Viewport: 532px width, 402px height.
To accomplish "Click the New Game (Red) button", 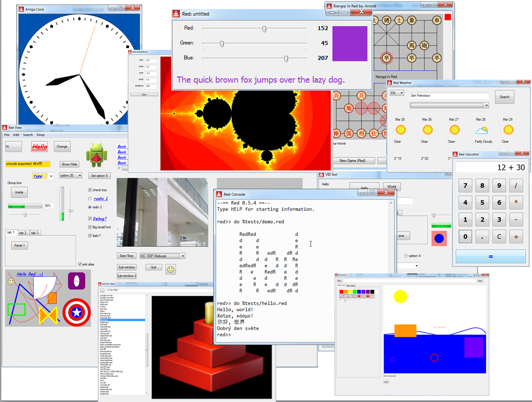I will [354, 161].
